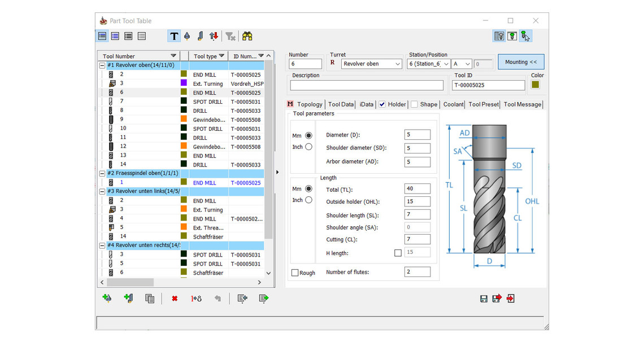Click the renumber tools 1-to-8 icon
Screen dimensions: 644x343
tap(196, 298)
